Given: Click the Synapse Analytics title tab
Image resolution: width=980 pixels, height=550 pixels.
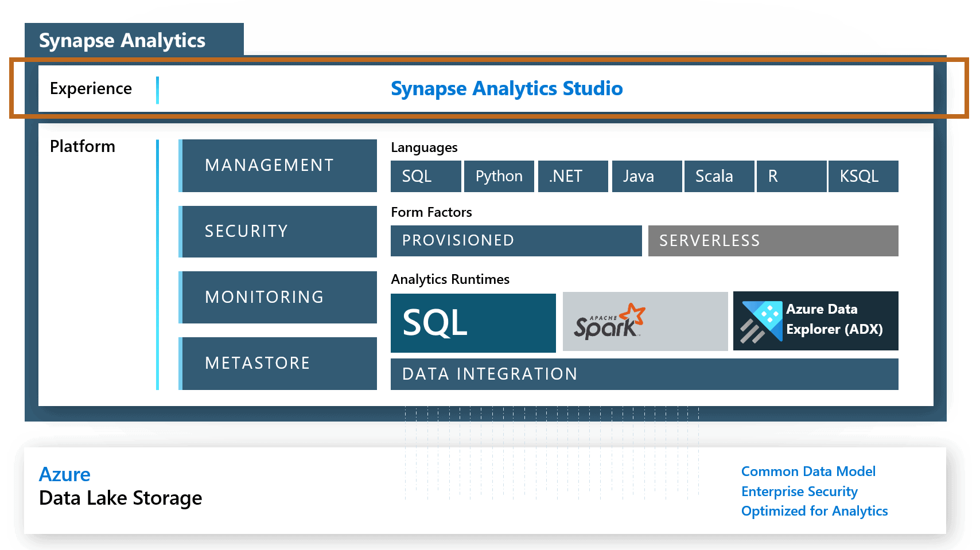Looking at the screenshot, I should [x=134, y=40].
